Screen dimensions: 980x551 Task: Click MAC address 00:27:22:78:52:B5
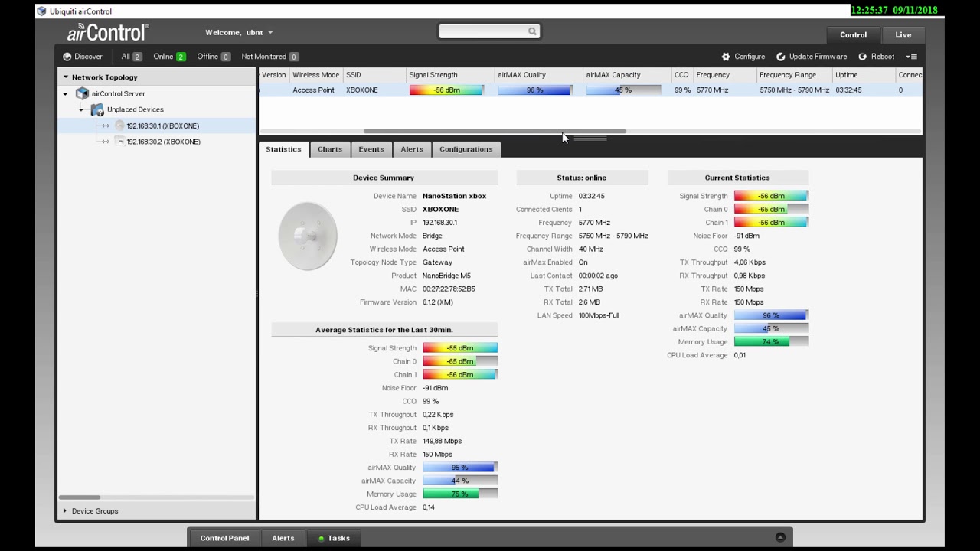click(449, 289)
